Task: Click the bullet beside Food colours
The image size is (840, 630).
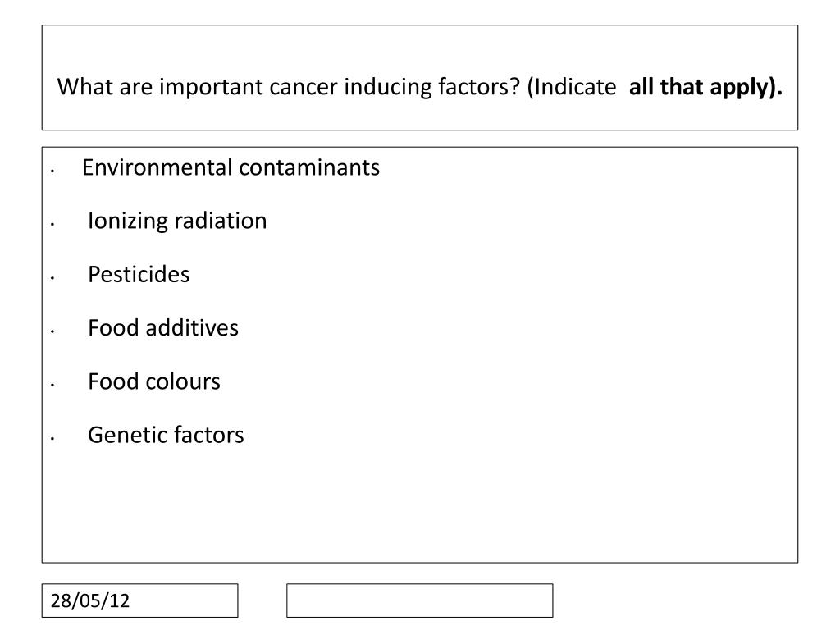Action: (52, 386)
